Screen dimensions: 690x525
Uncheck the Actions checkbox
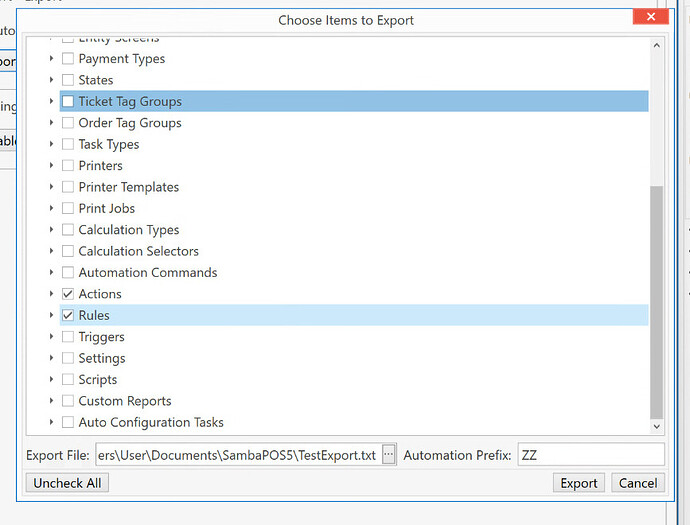pyautogui.click(x=68, y=294)
